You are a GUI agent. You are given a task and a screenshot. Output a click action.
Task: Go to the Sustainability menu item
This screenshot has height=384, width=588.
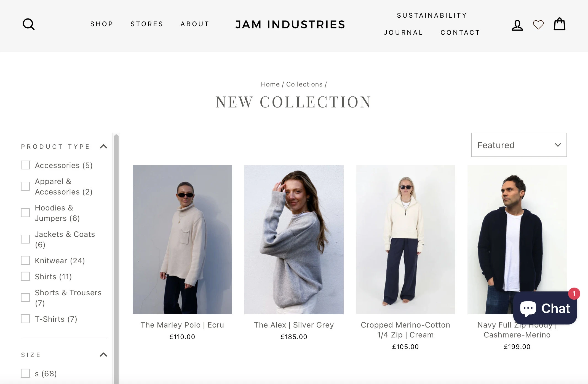(x=432, y=15)
